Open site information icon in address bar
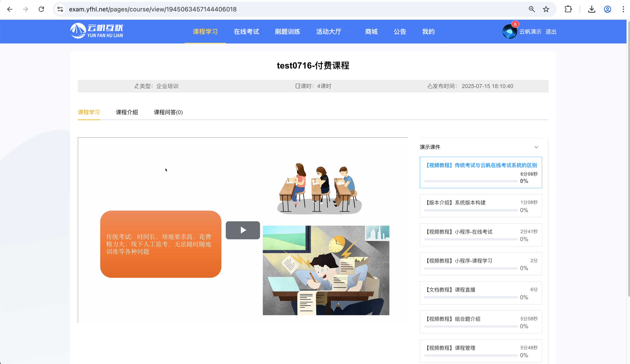The image size is (630, 364). pos(60,9)
